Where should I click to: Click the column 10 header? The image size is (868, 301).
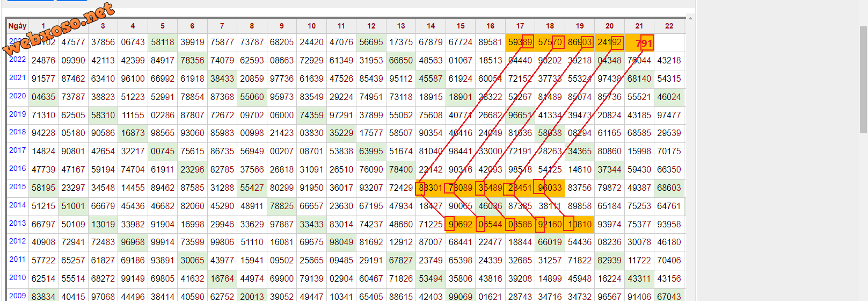coord(311,26)
